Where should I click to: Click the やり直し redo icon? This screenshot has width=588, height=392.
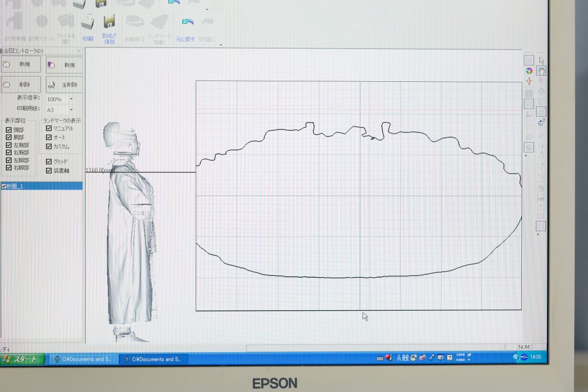(208, 22)
